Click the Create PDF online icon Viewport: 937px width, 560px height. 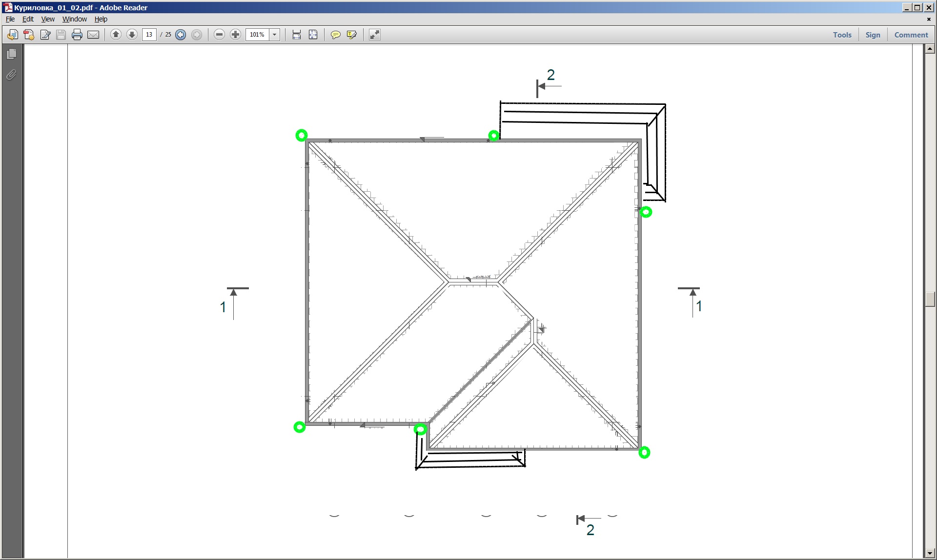click(29, 35)
